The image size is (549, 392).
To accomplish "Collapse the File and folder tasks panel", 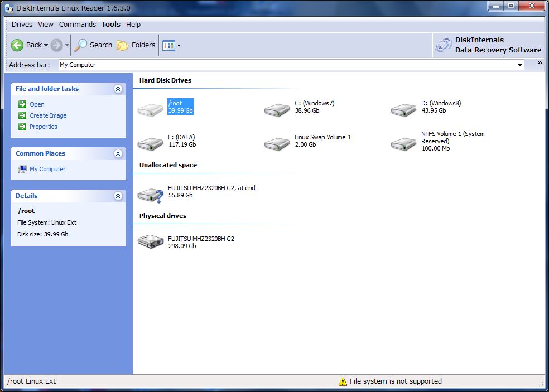I will click(x=118, y=89).
